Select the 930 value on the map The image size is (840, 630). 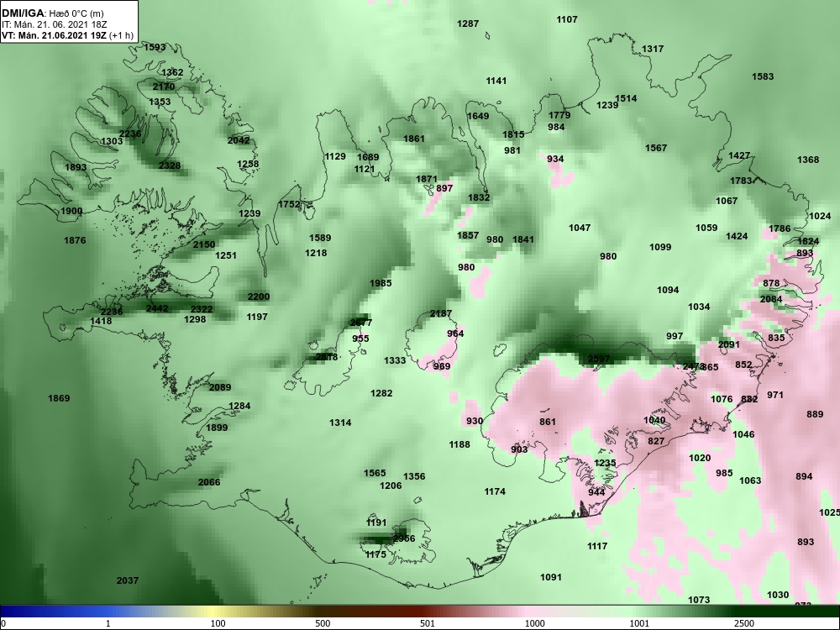click(474, 421)
